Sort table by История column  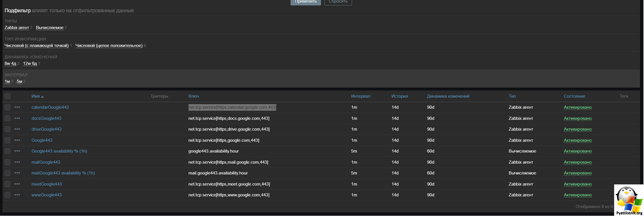coord(399,96)
